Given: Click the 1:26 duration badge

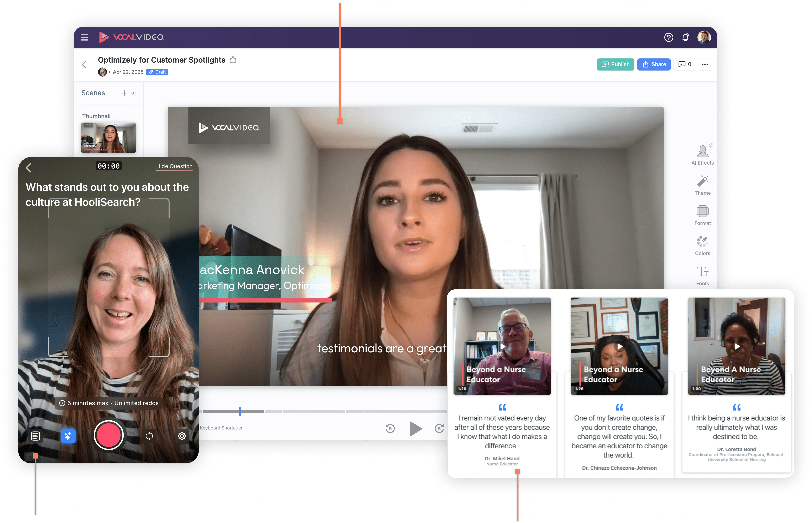Looking at the screenshot, I should (579, 389).
